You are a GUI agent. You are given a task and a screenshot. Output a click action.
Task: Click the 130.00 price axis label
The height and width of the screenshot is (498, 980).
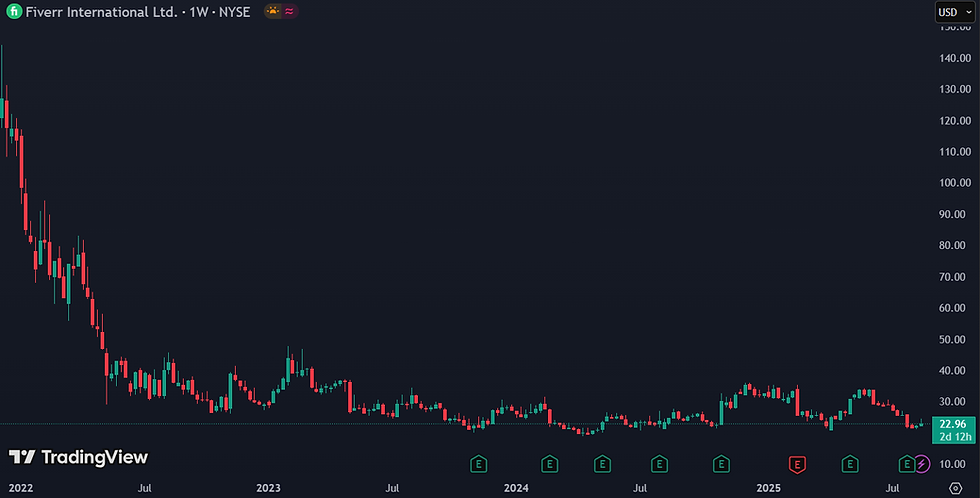(x=955, y=89)
